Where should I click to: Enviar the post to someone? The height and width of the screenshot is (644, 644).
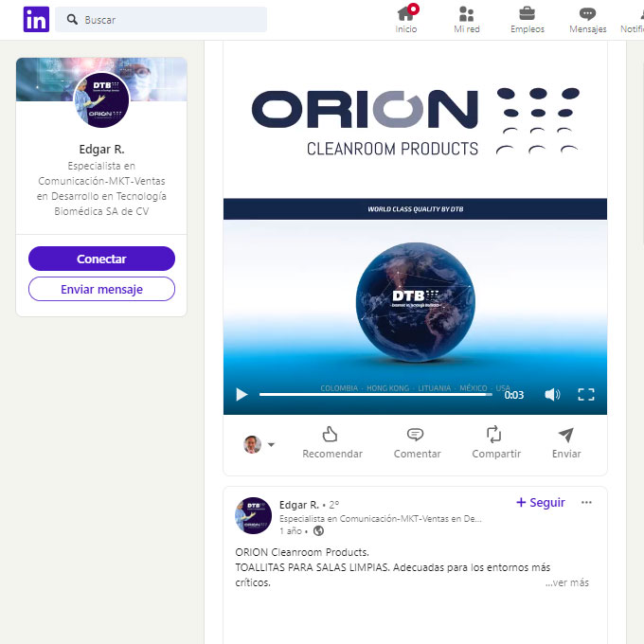(566, 442)
